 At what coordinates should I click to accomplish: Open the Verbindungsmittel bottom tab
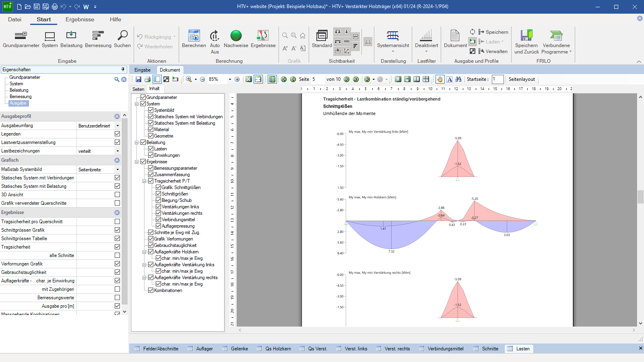441,349
